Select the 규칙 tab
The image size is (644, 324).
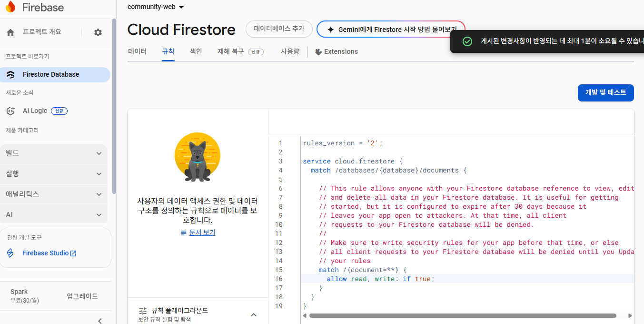168,51
